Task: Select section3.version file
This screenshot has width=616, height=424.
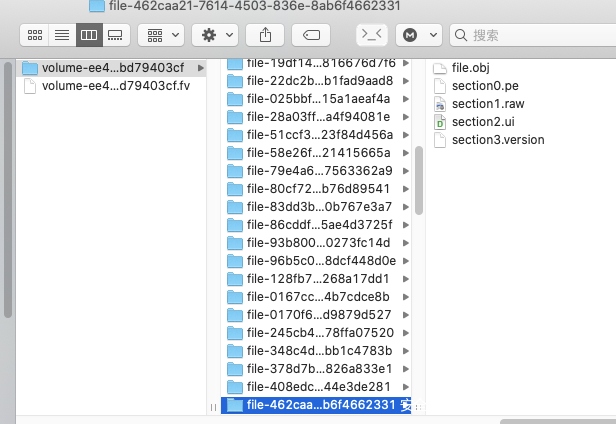Action: point(497,140)
